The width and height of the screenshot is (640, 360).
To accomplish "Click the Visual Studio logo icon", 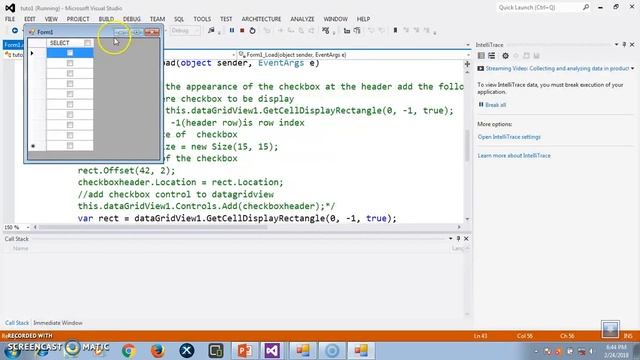I will click(x=10, y=8).
